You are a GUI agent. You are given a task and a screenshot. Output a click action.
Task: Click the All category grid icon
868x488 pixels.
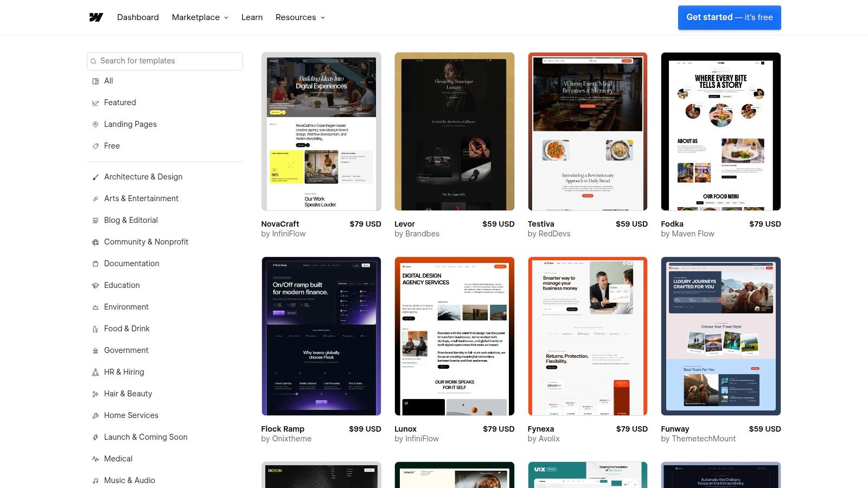95,81
